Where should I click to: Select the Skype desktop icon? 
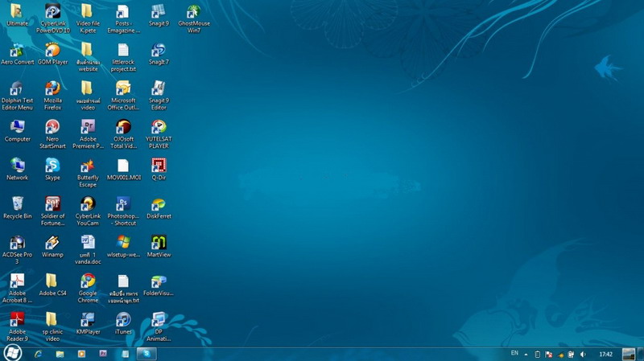click(52, 169)
